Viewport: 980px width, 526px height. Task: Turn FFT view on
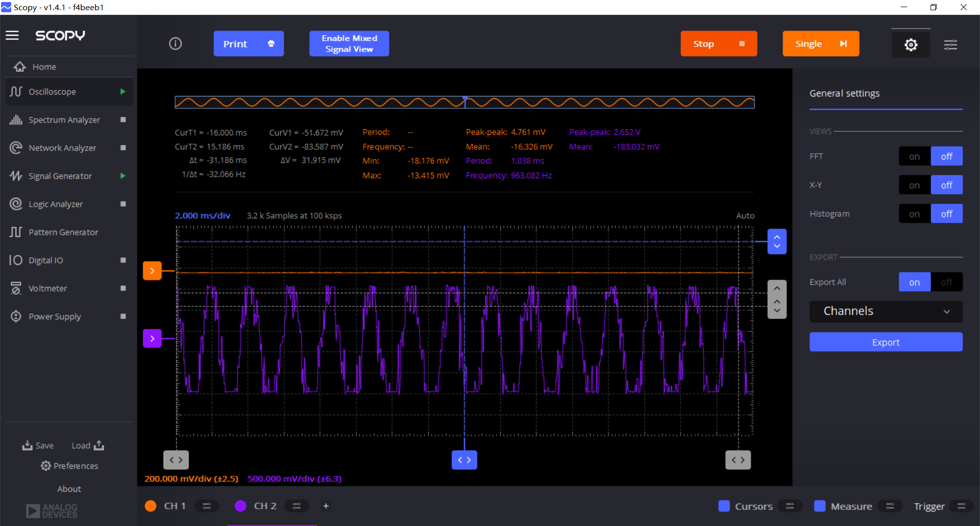coord(914,156)
